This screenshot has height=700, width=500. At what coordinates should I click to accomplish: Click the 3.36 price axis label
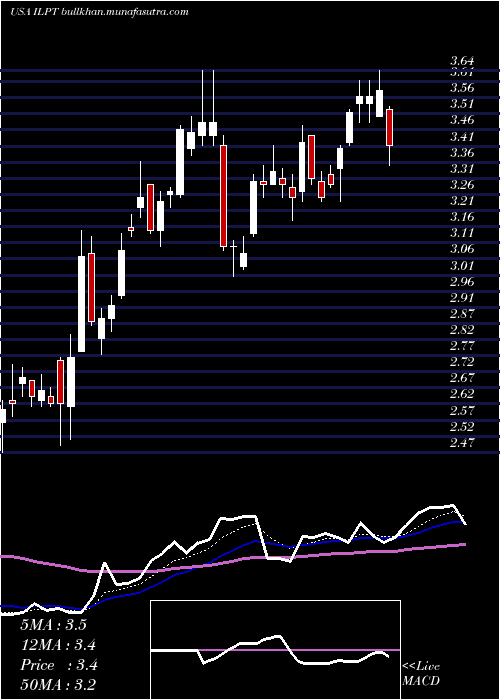pyautogui.click(x=462, y=153)
